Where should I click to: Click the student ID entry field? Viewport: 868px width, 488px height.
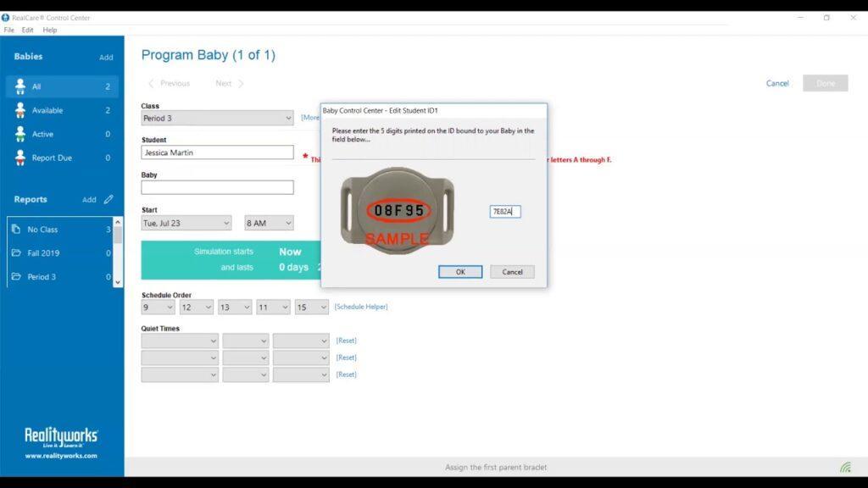[504, 211]
